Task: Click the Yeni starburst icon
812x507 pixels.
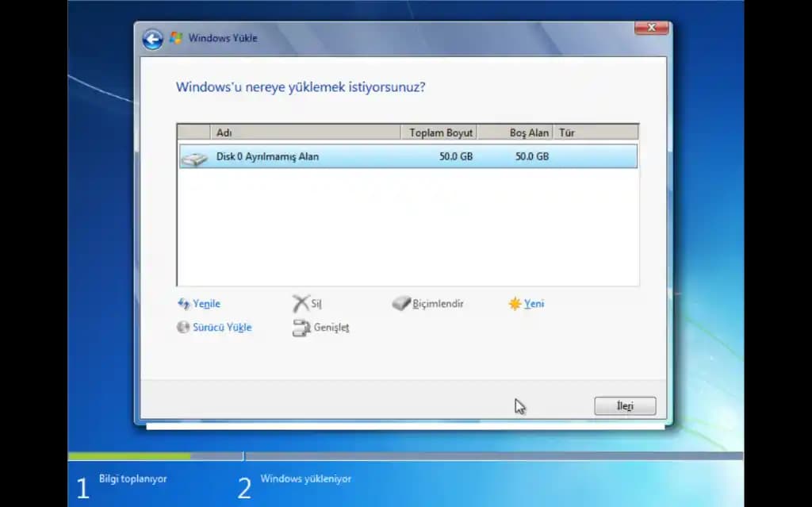Action: [515, 302]
